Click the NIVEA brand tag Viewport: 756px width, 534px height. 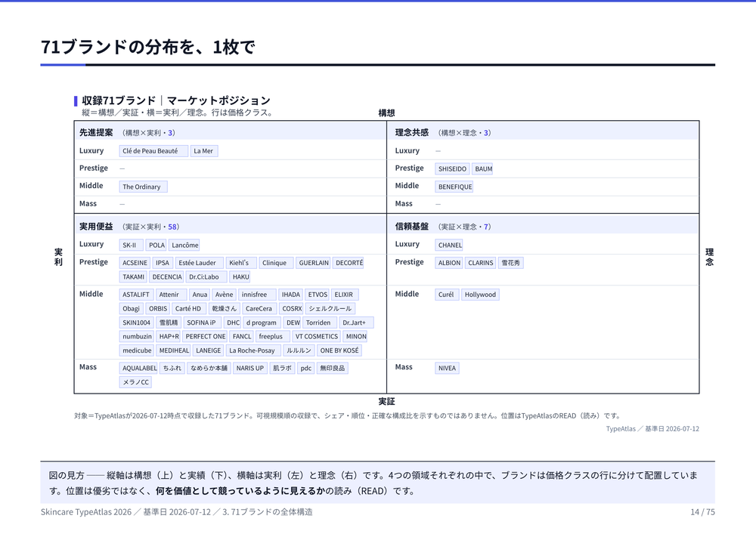447,369
